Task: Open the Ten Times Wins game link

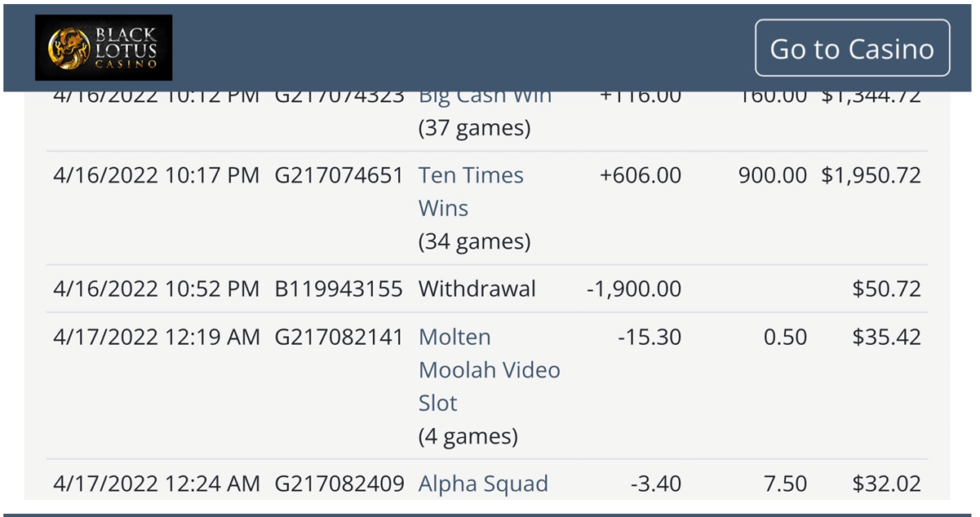Action: point(471,192)
